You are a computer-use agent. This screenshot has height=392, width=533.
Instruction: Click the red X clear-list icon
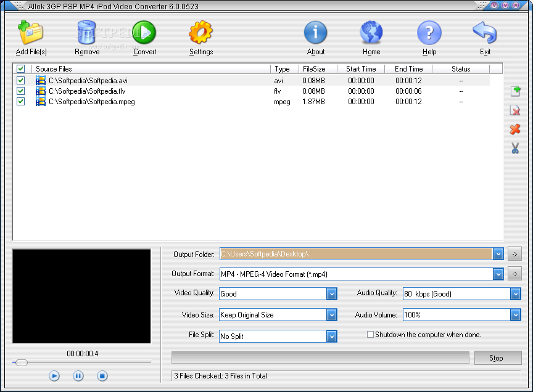[x=515, y=129]
